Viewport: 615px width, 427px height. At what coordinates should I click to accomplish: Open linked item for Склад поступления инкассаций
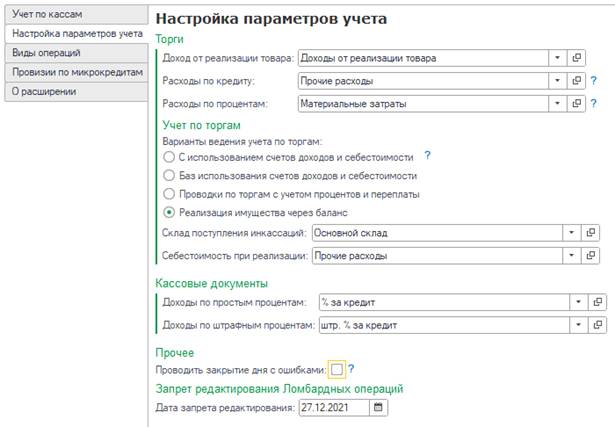(590, 233)
